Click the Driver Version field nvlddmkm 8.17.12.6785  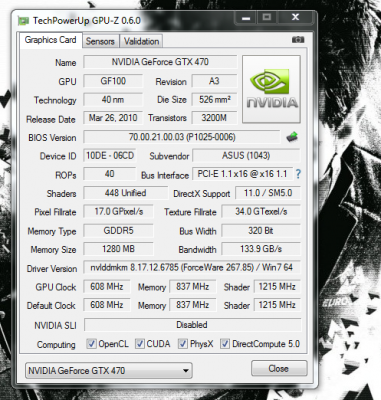[x=192, y=268]
